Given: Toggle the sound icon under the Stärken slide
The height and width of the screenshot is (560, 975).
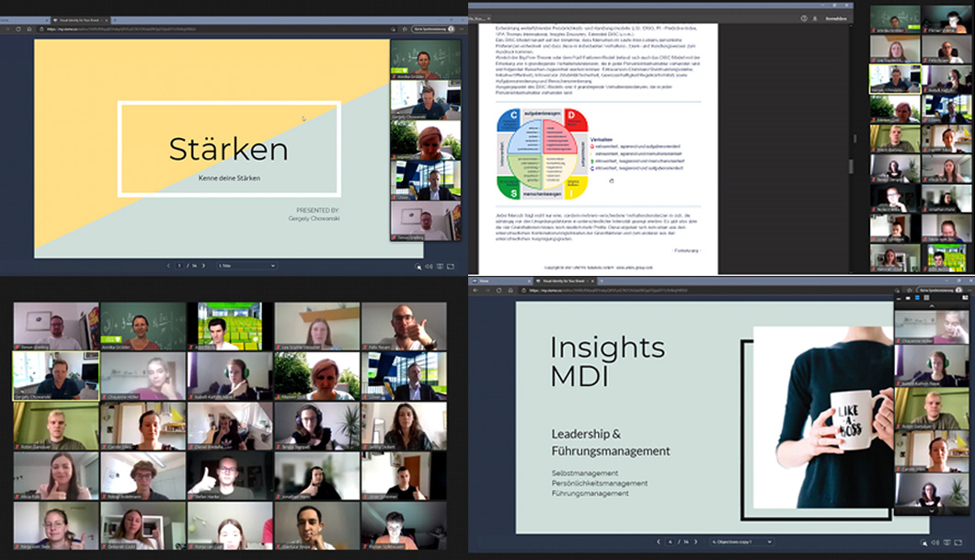Looking at the screenshot, I should 429,266.
